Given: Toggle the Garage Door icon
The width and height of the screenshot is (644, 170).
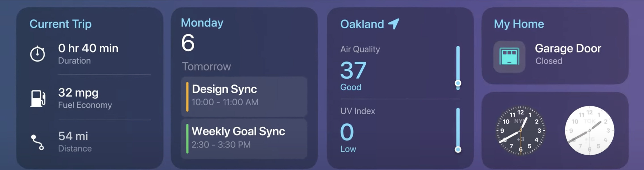Looking at the screenshot, I should (509, 57).
